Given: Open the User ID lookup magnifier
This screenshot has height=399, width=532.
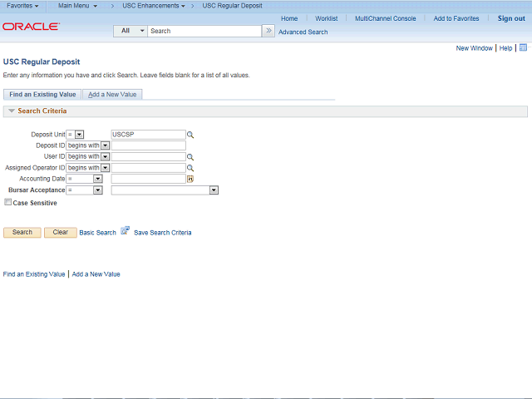Looking at the screenshot, I should tap(190, 157).
